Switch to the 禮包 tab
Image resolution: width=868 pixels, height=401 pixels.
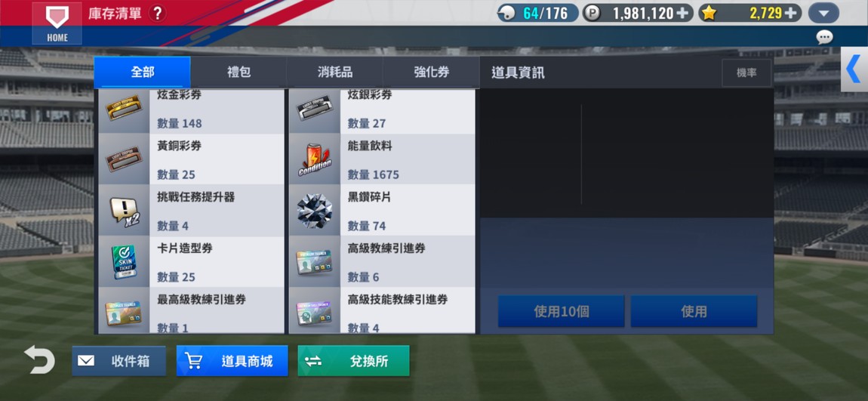[239, 72]
